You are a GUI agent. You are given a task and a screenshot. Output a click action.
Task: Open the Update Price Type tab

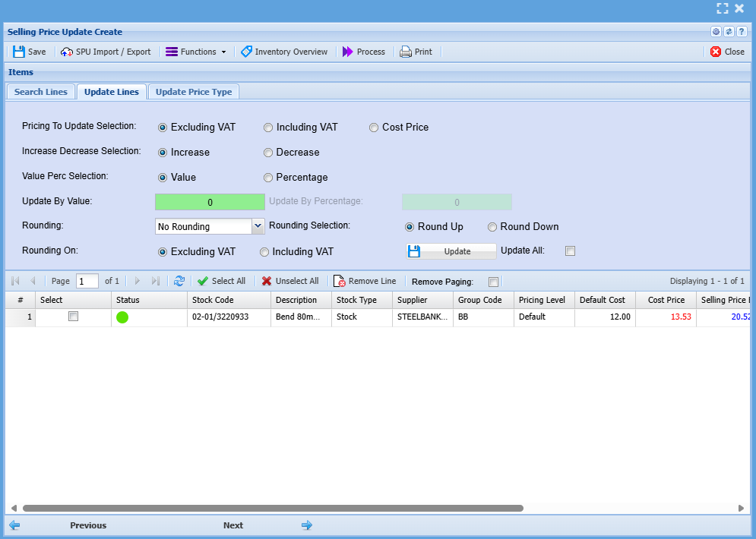pos(194,92)
